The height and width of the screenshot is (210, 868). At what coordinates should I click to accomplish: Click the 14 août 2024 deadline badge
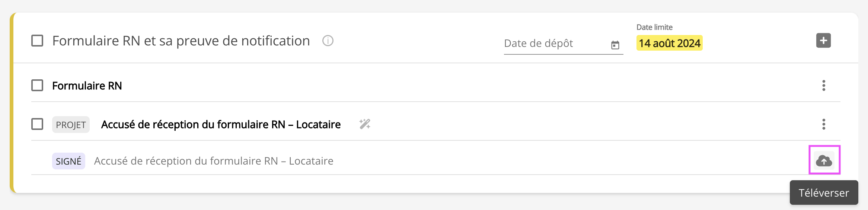click(669, 43)
